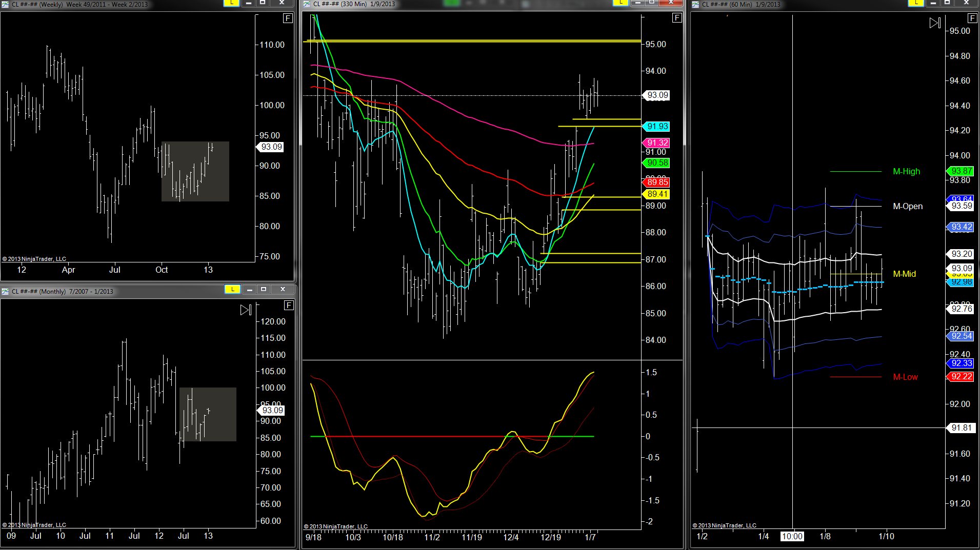Image resolution: width=980 pixels, height=550 pixels.
Task: Click the Oct label on the Weekly chart axis
Action: pyautogui.click(x=162, y=270)
